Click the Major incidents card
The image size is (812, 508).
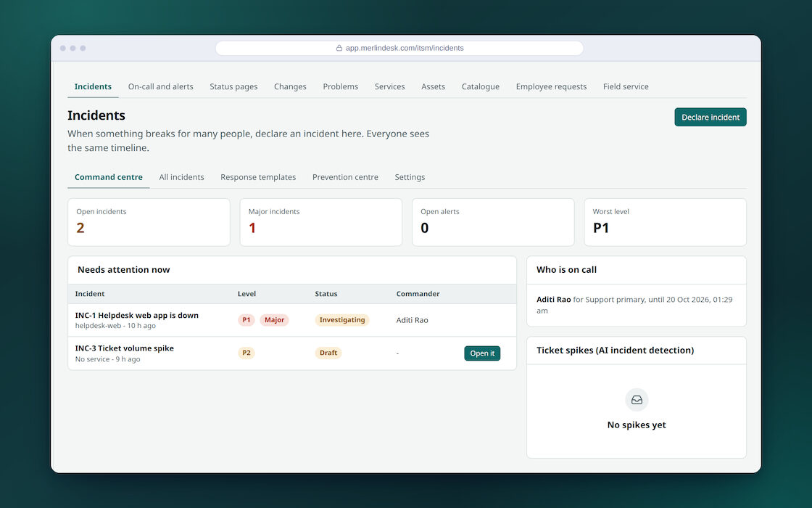point(321,222)
